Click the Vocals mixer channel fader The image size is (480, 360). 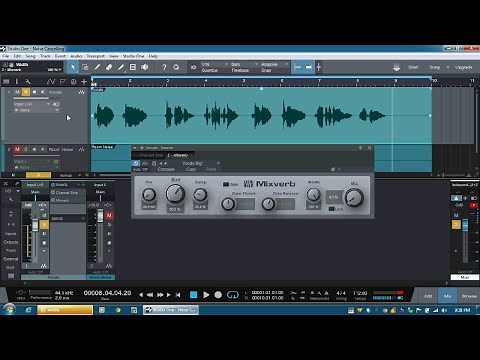(x=35, y=225)
